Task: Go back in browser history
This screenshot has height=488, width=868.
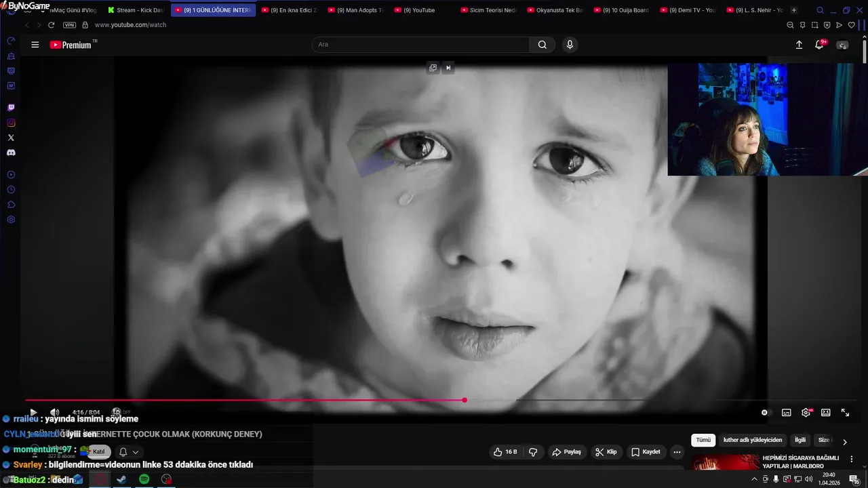Action: tap(27, 25)
